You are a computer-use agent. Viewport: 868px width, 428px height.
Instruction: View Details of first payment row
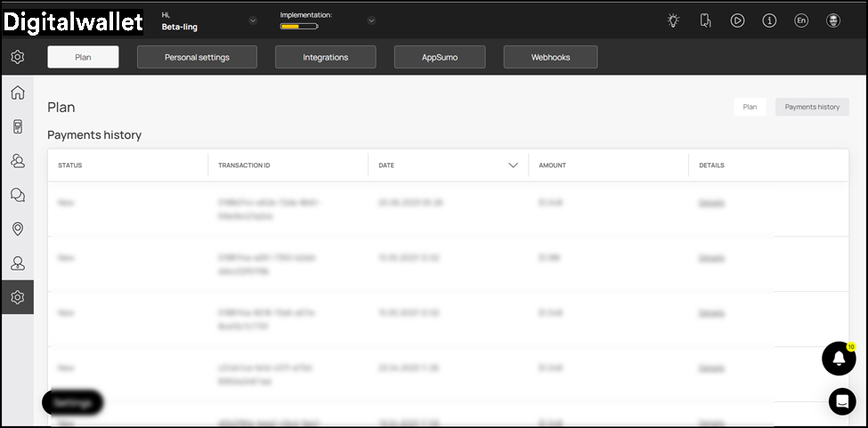click(x=711, y=202)
